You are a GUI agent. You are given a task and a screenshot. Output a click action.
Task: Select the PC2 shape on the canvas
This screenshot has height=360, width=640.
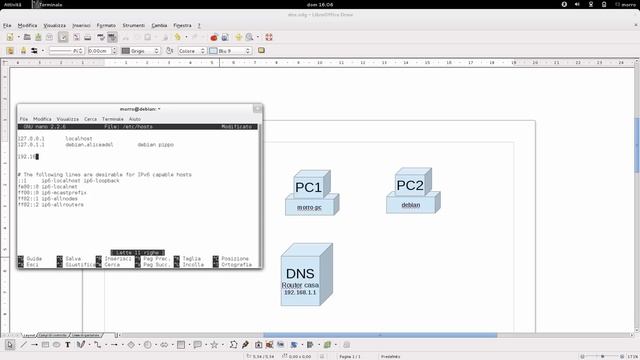click(413, 190)
